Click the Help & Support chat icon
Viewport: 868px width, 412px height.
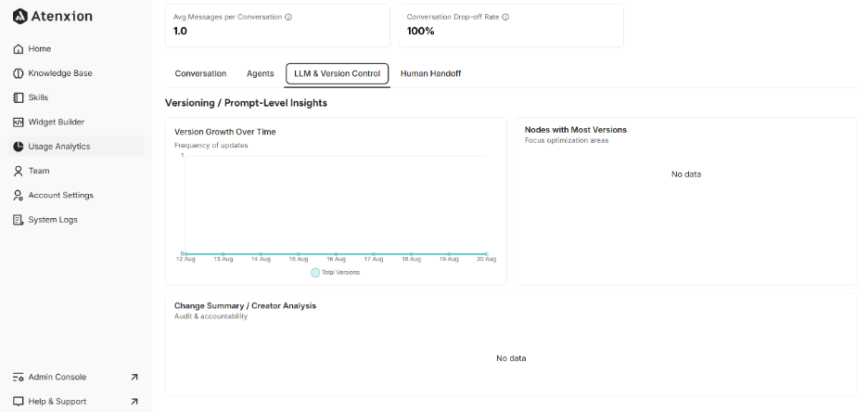pos(19,402)
